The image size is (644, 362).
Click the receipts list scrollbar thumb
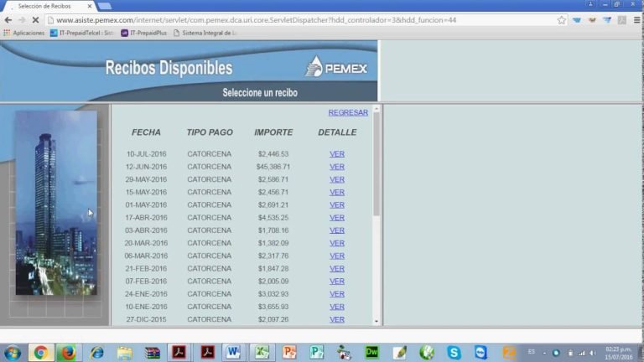pos(377,164)
